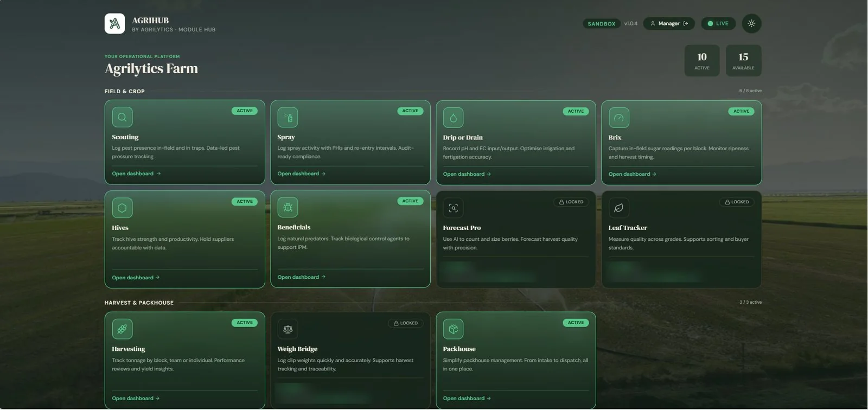
Task: Open dashboard link for Harvesting
Action: 136,398
